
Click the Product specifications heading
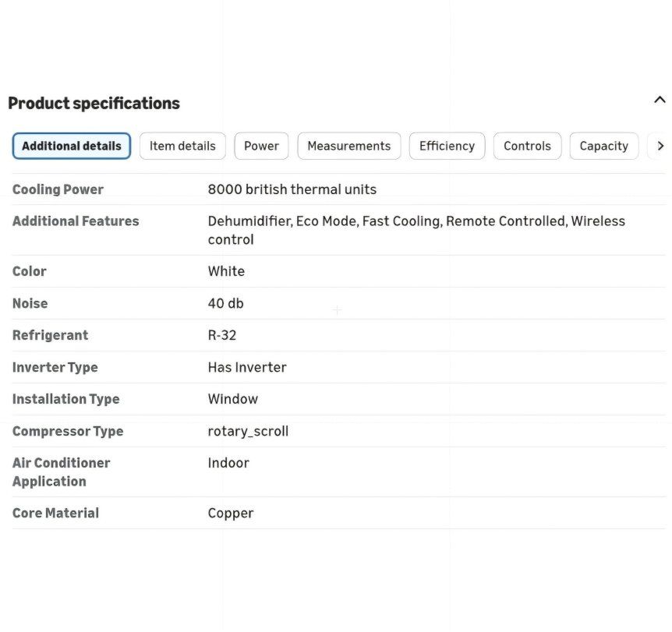94,104
